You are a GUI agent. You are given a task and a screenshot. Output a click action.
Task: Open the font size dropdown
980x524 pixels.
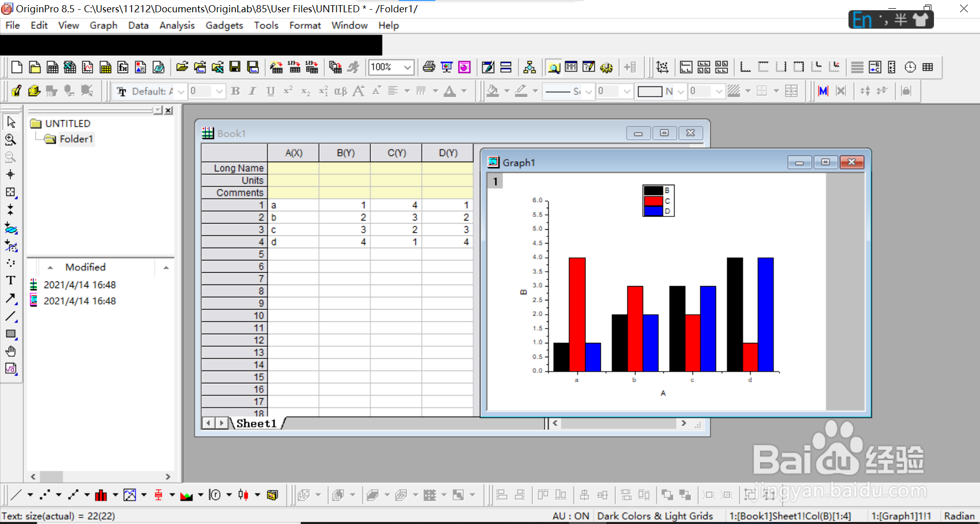coord(220,91)
